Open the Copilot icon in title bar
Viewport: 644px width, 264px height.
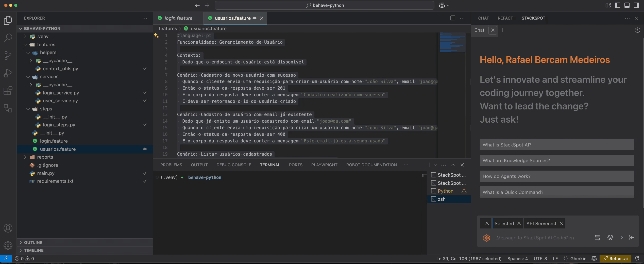tap(442, 5)
